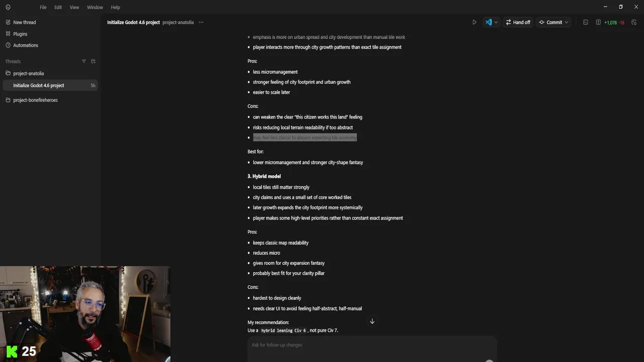Expand the editor chooser dropdown arrow
644x362 pixels.
tap(496, 22)
